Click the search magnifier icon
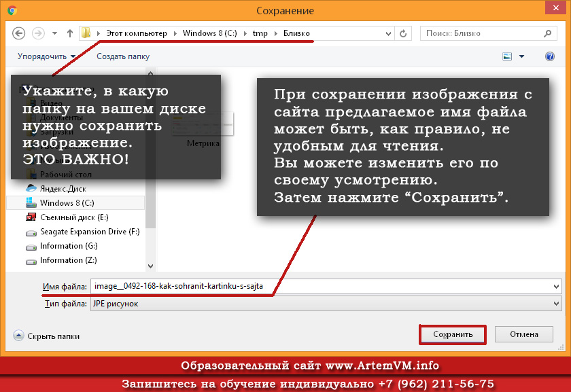Image resolution: width=571 pixels, height=392 pixels. click(547, 33)
